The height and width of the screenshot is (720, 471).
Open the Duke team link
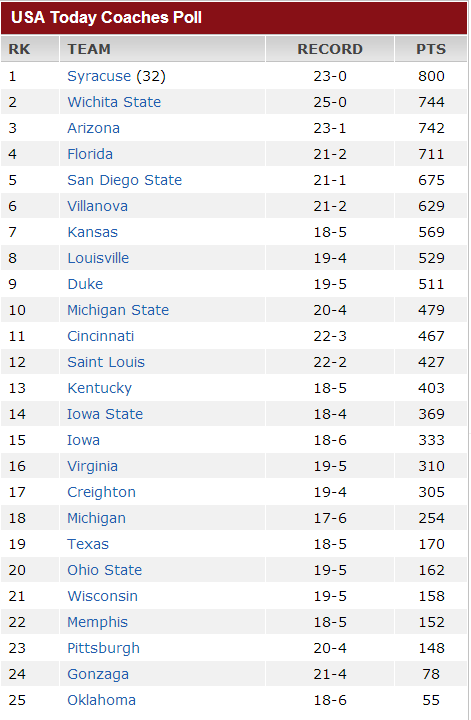tap(85, 284)
